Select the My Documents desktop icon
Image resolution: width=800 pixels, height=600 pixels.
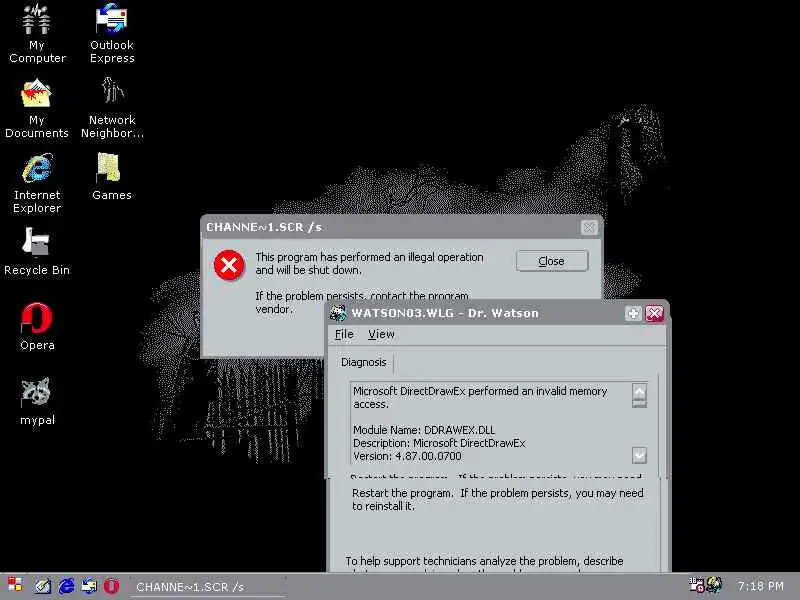(37, 108)
